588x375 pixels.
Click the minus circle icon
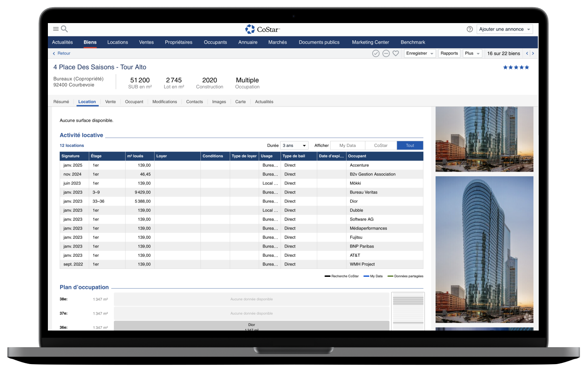[386, 54]
